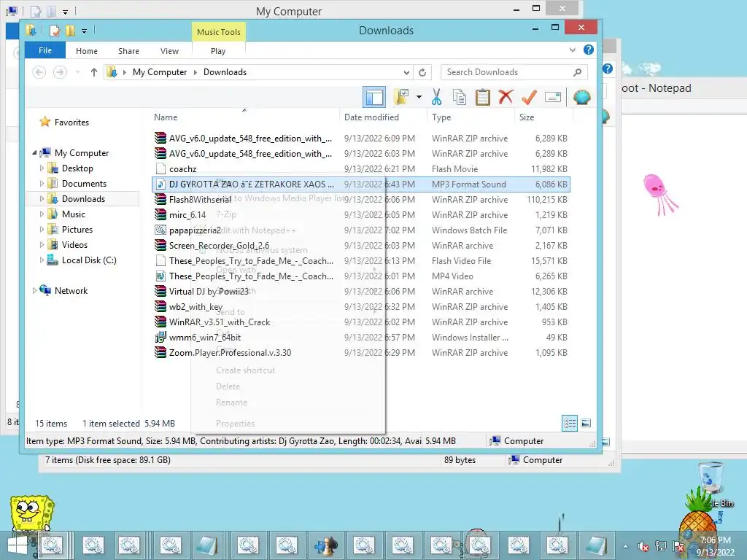Screen dimensions: 747x560
Task: Select WinRAR_v3.51_with_Crack archive icon
Action: pyautogui.click(x=160, y=322)
